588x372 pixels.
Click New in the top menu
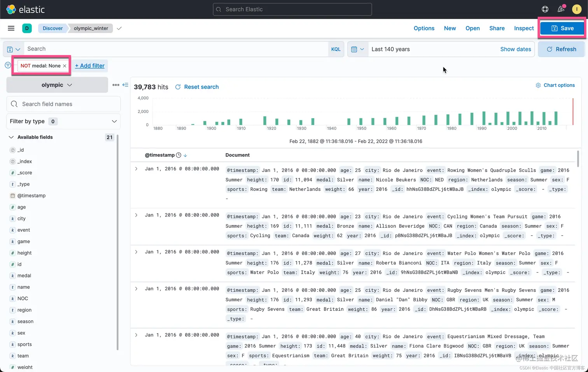coord(450,28)
